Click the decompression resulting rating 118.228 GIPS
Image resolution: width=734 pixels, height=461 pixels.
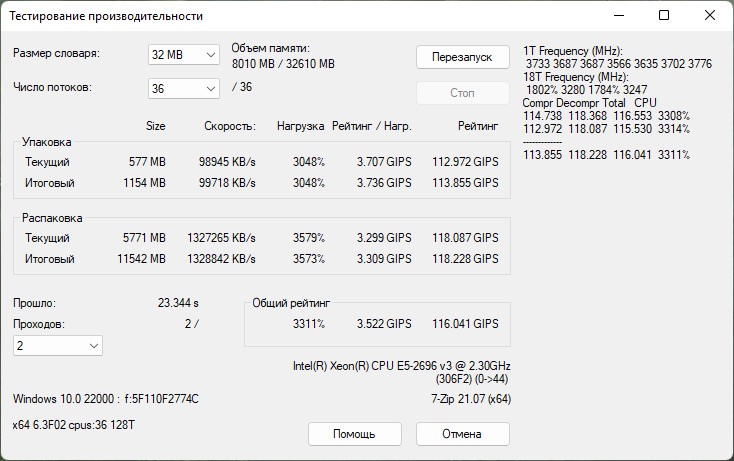coord(465,259)
